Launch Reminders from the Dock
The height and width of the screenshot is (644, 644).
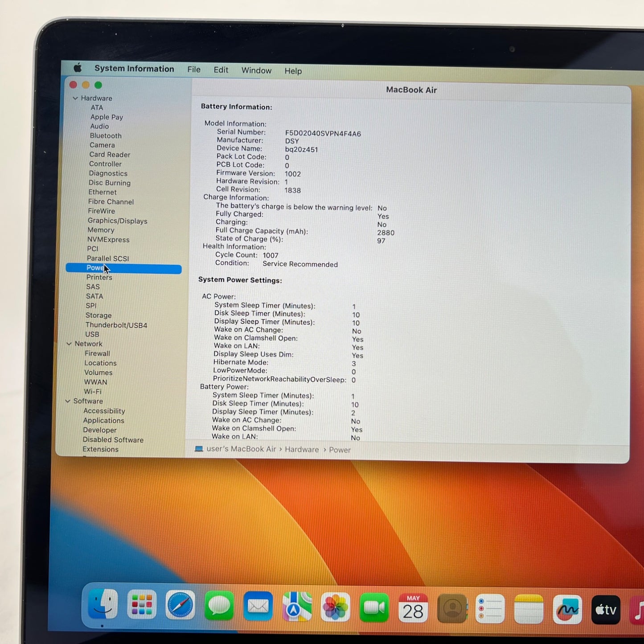click(490, 609)
